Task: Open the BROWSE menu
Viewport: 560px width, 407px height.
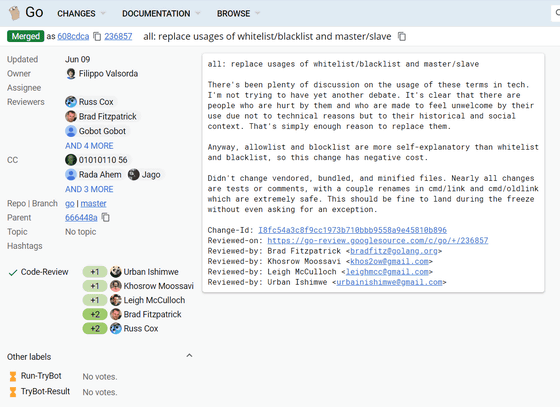Action: coord(238,14)
